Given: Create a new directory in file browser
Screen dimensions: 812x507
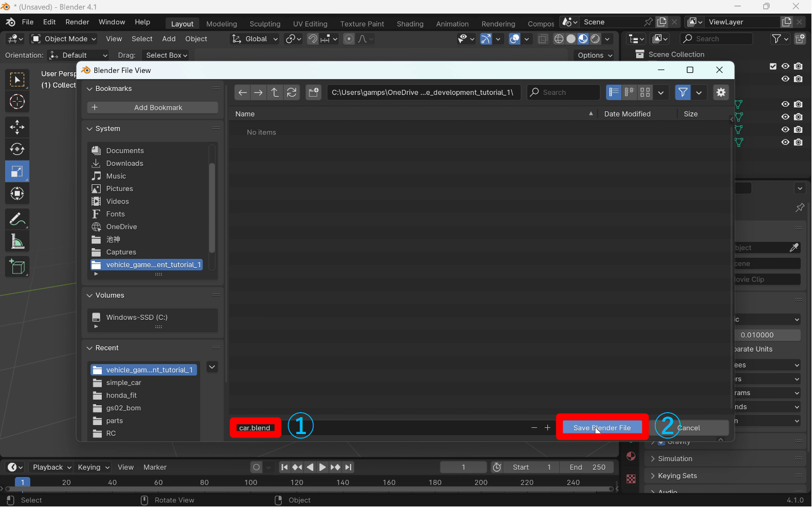Looking at the screenshot, I should 314,92.
